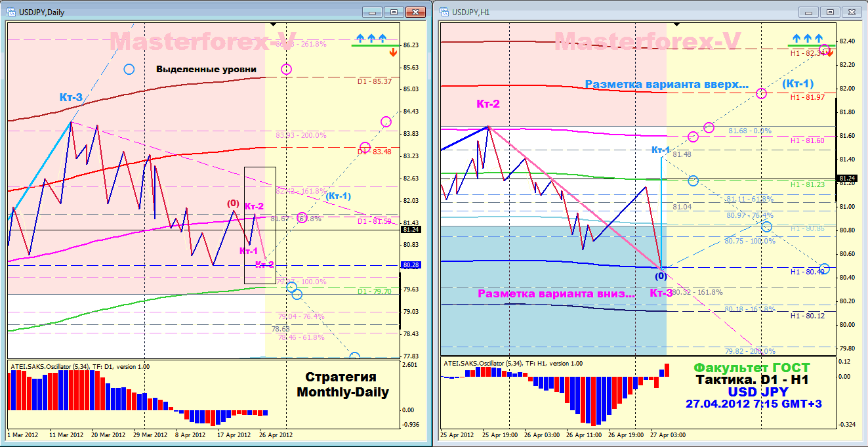Select blue circle on H1 - 80.86 line
Image resolution: width=868 pixels, height=447 pixels.
click(766, 226)
